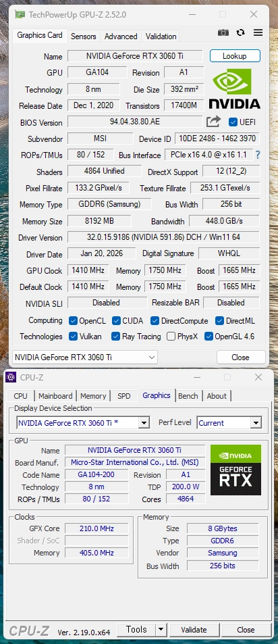This screenshot has width=278, height=644.
Task: Open Display Device Selection dropdown in CPU-Z
Action: click(x=83, y=422)
